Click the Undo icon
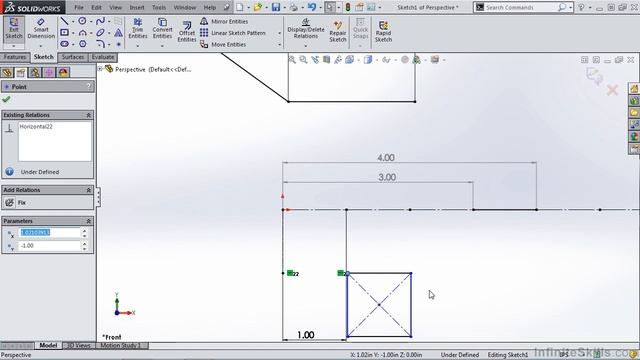 (312, 7)
